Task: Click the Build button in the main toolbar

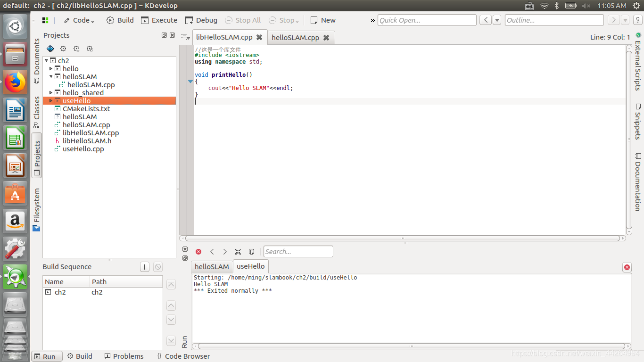Action: point(120,20)
